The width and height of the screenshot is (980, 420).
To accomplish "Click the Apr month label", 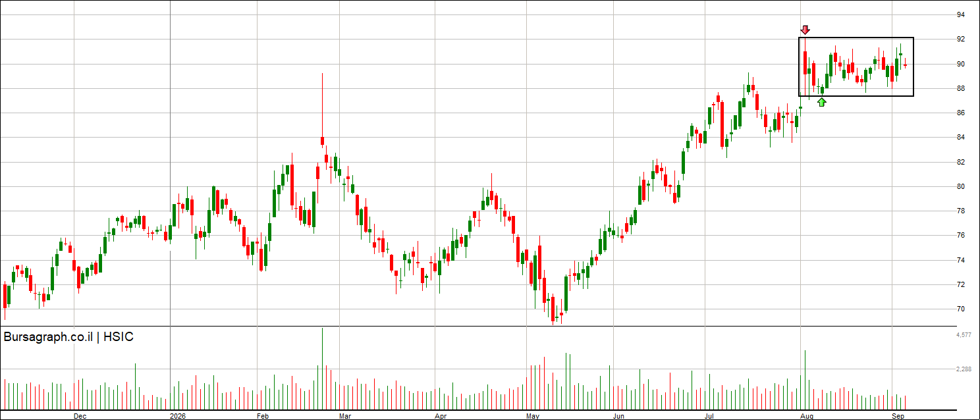I will pos(441,416).
